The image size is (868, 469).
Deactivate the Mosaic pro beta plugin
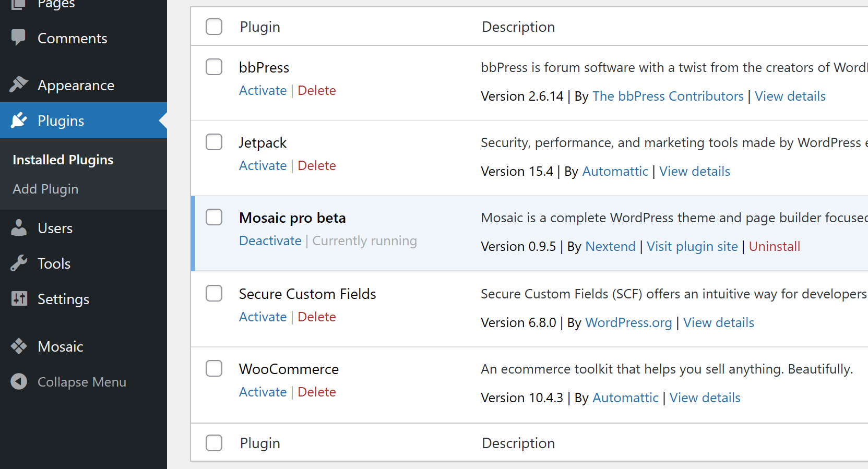pyautogui.click(x=270, y=240)
